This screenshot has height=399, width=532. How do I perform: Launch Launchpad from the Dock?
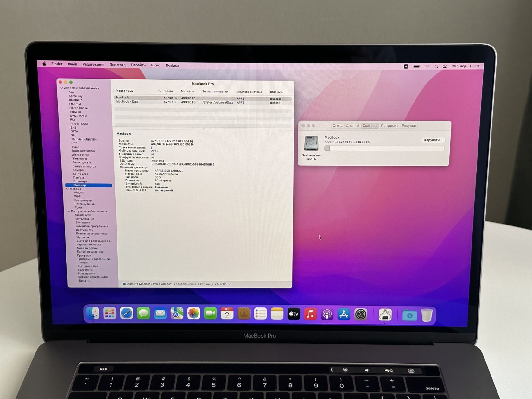coord(110,313)
